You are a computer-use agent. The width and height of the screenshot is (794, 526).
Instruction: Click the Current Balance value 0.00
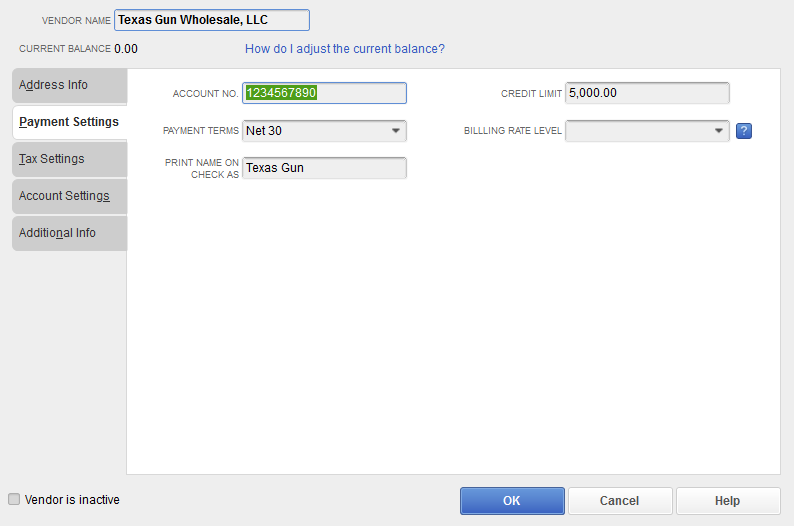[126, 49]
